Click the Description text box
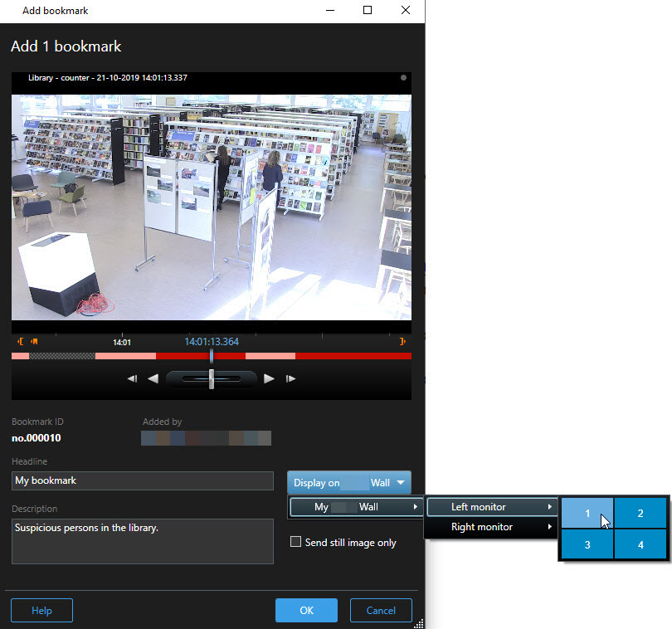The width and height of the screenshot is (672, 629). (x=143, y=541)
